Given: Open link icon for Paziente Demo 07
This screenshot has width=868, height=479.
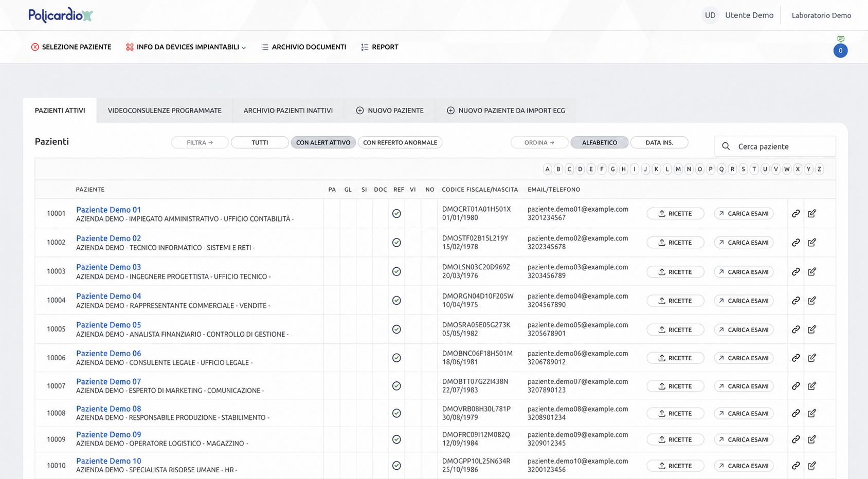Looking at the screenshot, I should (x=795, y=386).
